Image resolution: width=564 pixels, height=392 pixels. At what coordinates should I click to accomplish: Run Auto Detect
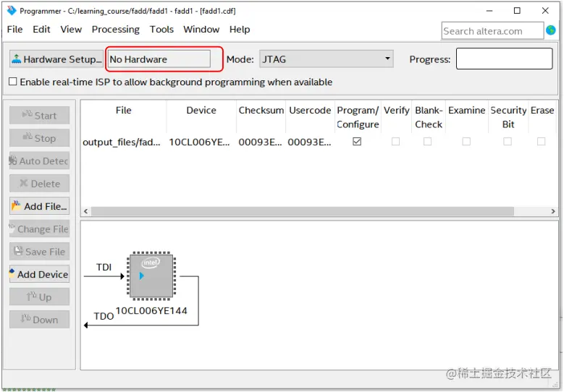point(40,161)
